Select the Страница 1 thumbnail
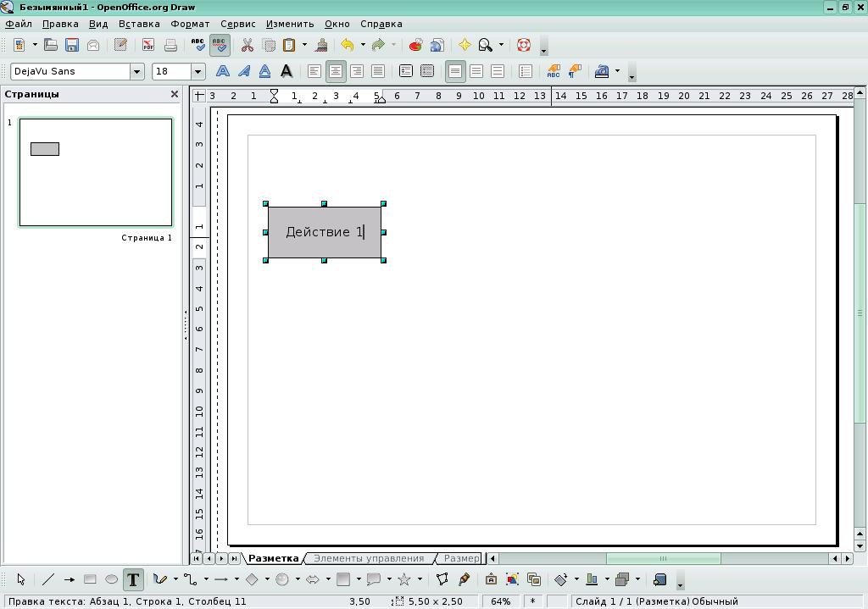Image resolution: width=868 pixels, height=609 pixels. coord(96,172)
